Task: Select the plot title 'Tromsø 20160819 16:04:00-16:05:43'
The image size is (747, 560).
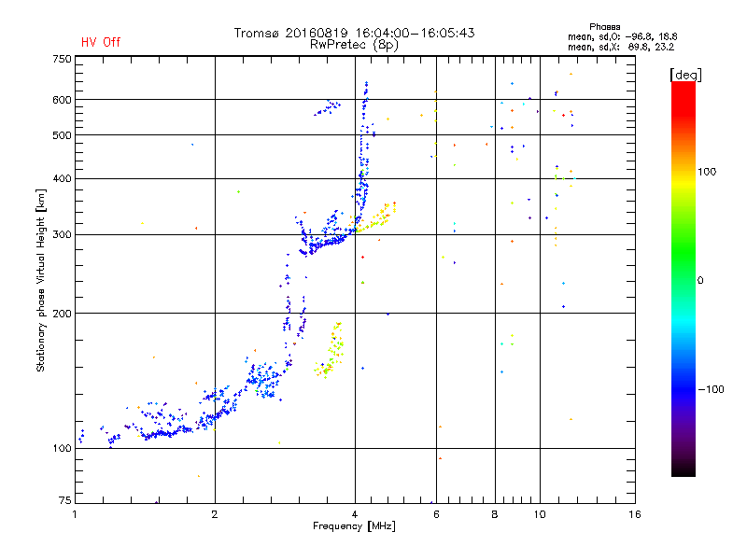Action: tap(355, 33)
